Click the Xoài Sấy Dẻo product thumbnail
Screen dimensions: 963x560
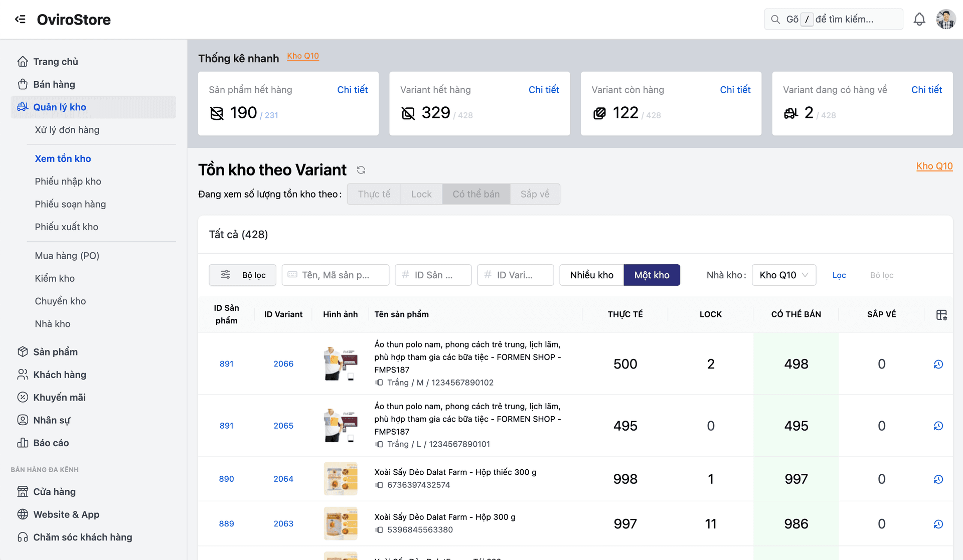pyautogui.click(x=341, y=478)
